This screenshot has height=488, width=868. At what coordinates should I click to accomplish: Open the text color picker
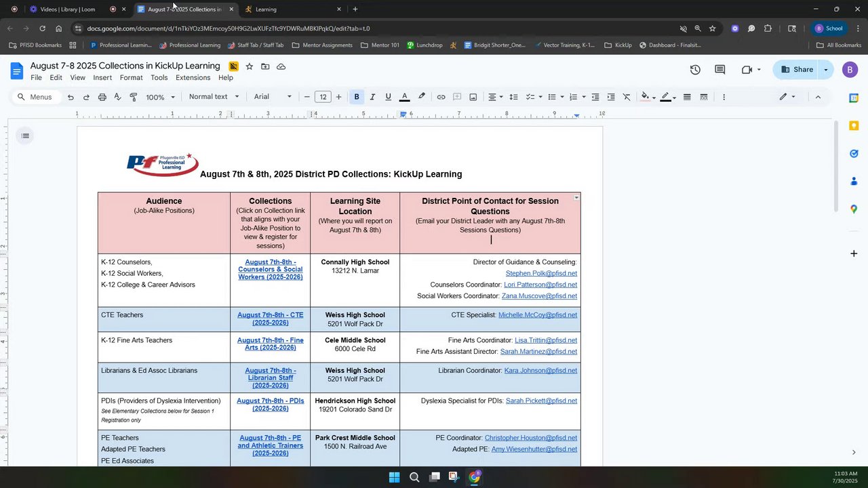click(404, 97)
